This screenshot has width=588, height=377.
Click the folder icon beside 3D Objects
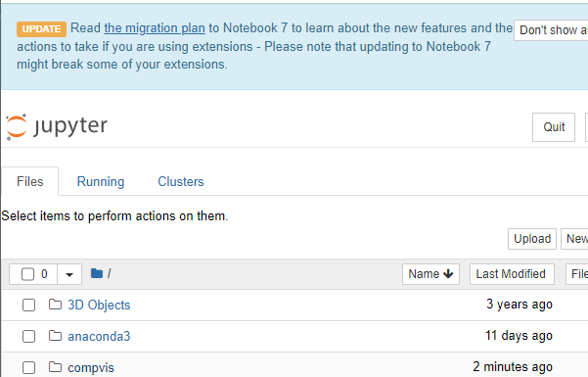(x=55, y=305)
